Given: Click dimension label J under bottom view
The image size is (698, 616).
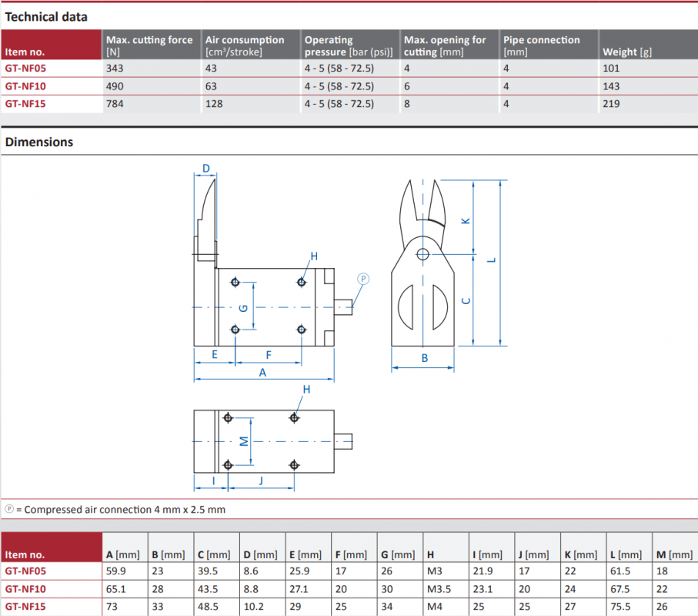Looking at the screenshot, I should 262,480.
